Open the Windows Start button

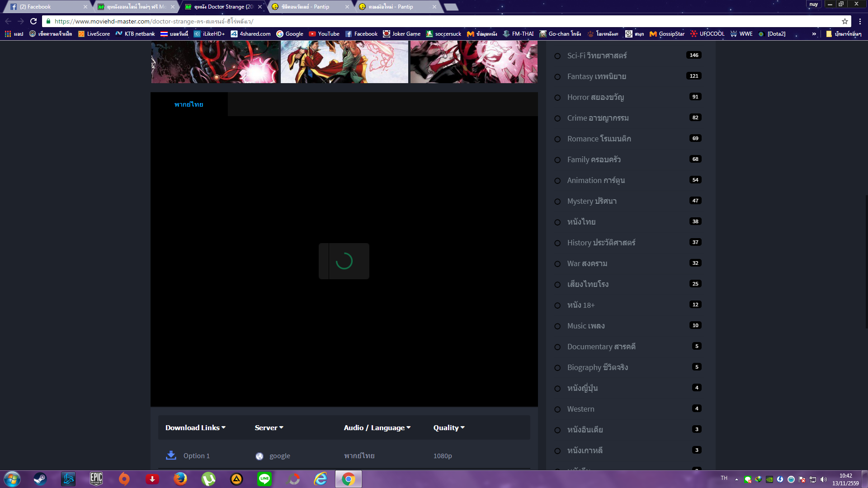tap(12, 479)
